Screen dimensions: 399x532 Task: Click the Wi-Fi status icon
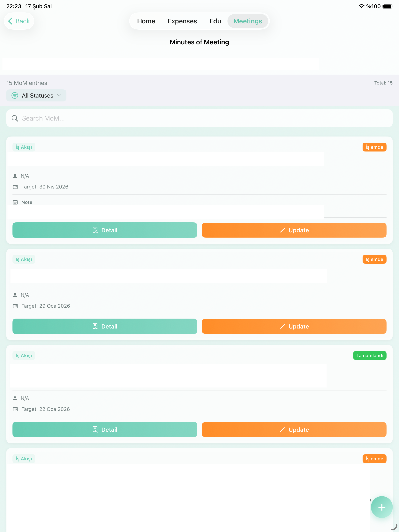point(361,6)
